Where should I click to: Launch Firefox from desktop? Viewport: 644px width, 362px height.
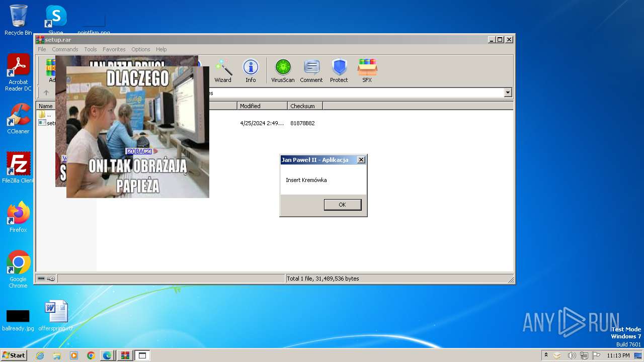[18, 217]
